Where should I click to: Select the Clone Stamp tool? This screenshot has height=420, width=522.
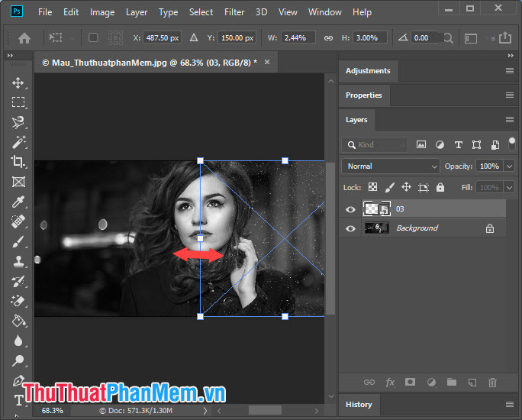(18, 261)
